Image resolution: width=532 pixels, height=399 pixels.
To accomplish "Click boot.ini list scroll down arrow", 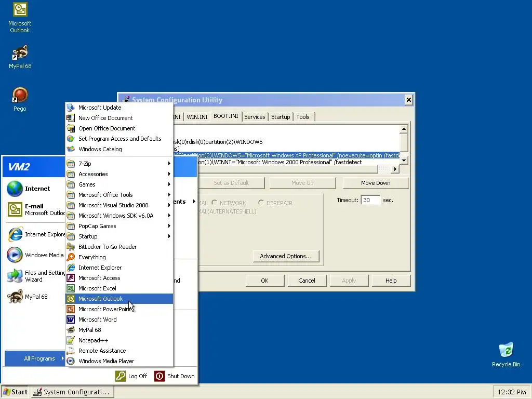I will 404,160.
